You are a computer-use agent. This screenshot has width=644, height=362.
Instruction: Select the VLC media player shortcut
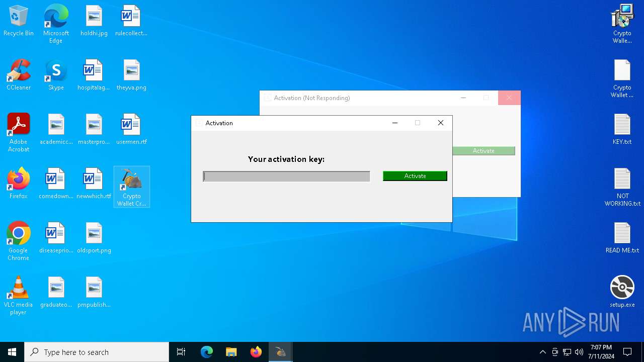pos(19,296)
